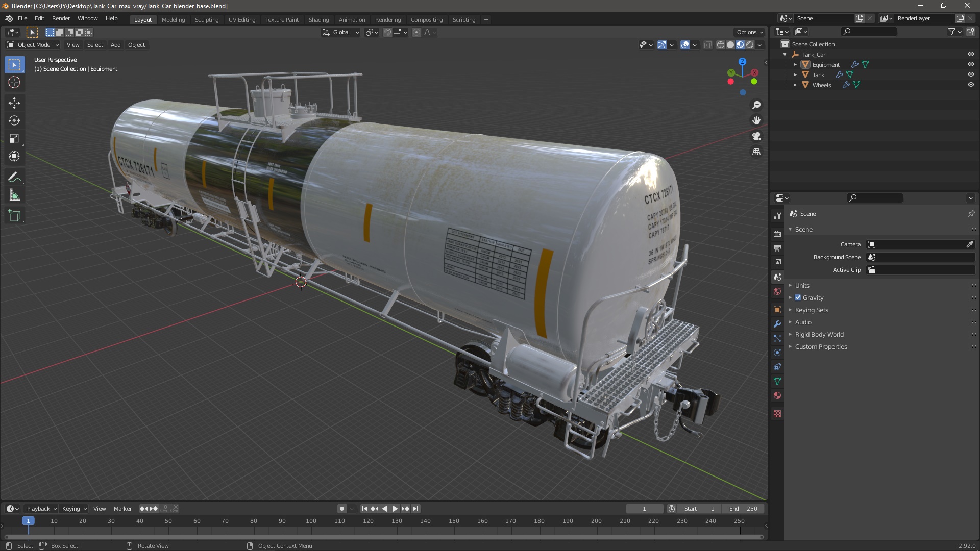Click the Add Cube tool

coord(14,216)
